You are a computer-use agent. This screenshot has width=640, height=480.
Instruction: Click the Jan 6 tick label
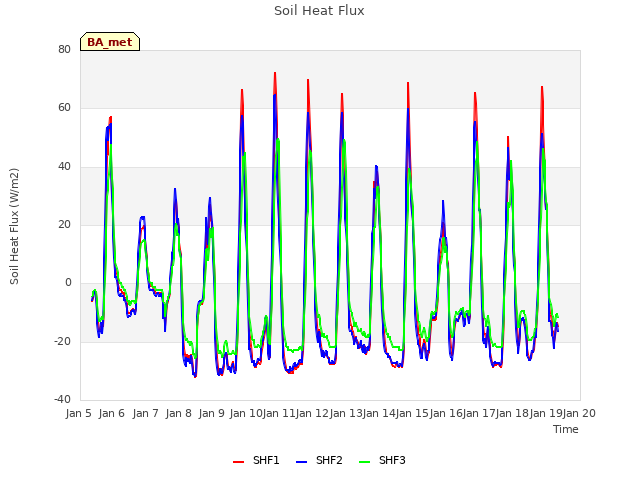point(111,413)
